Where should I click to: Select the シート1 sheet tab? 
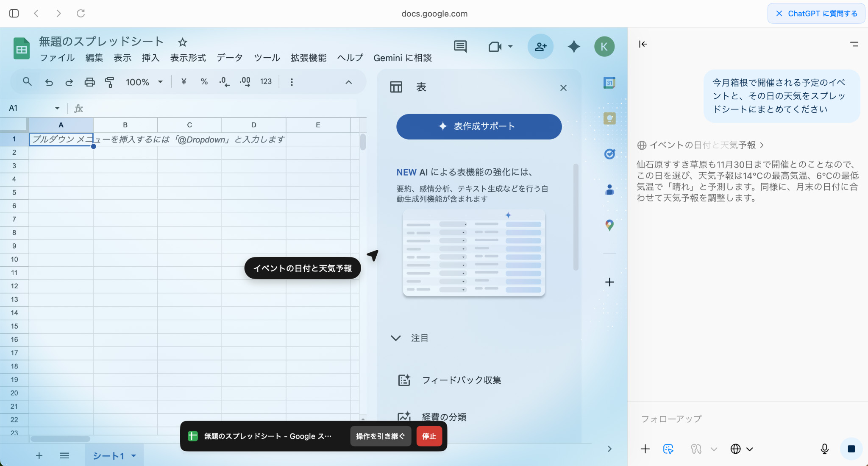tap(108, 455)
